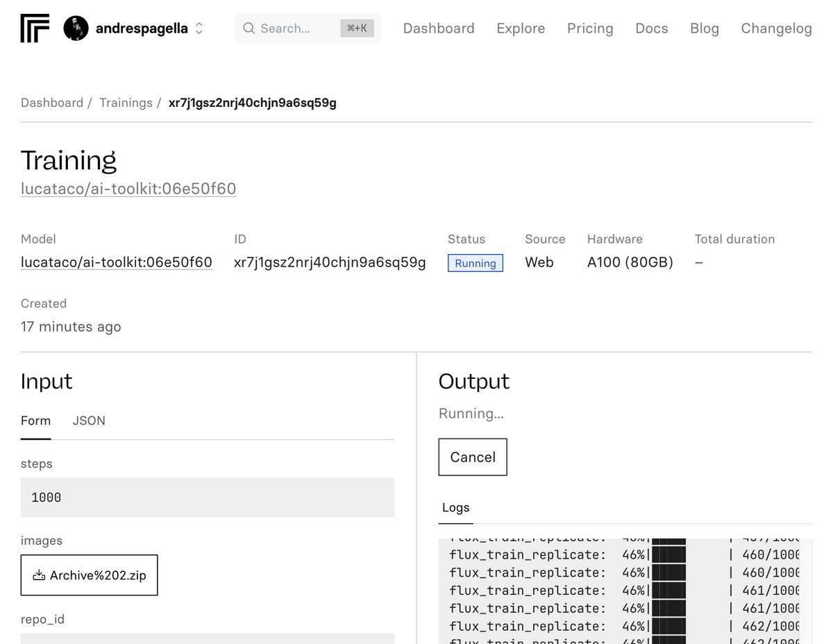Switch to the JSON input tab

[89, 421]
